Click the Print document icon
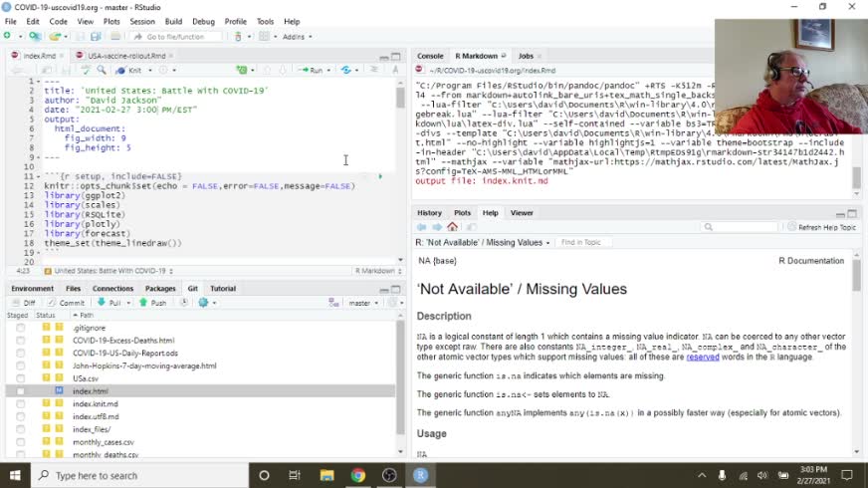The width and height of the screenshot is (868, 488). (x=115, y=37)
